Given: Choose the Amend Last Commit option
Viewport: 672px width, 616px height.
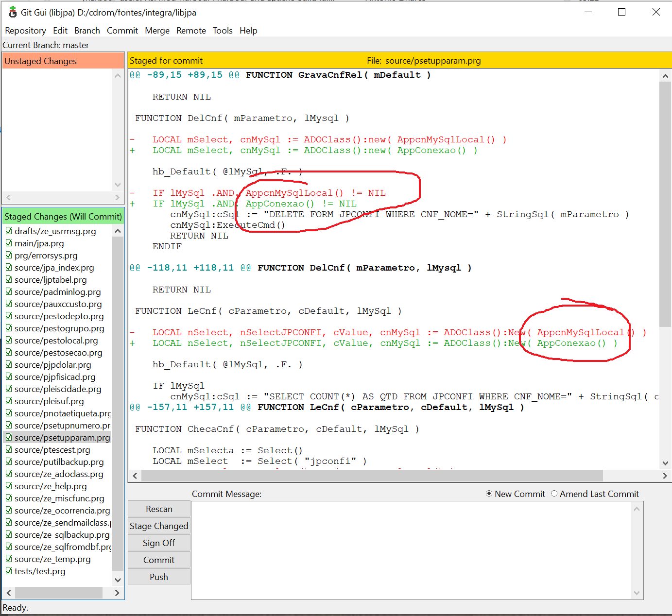Looking at the screenshot, I should 554,494.
